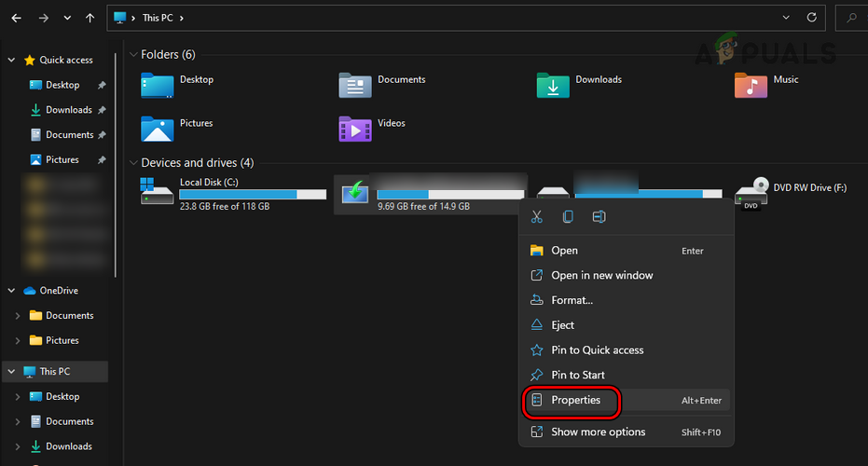Click the Up directory arrow
Viewport: 868px width, 466px height.
coord(90,18)
